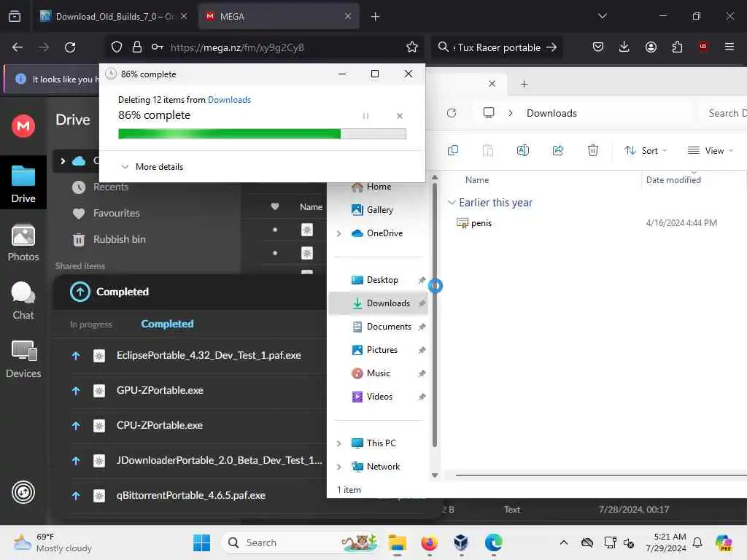Close the current File Explorer tab

point(492,83)
